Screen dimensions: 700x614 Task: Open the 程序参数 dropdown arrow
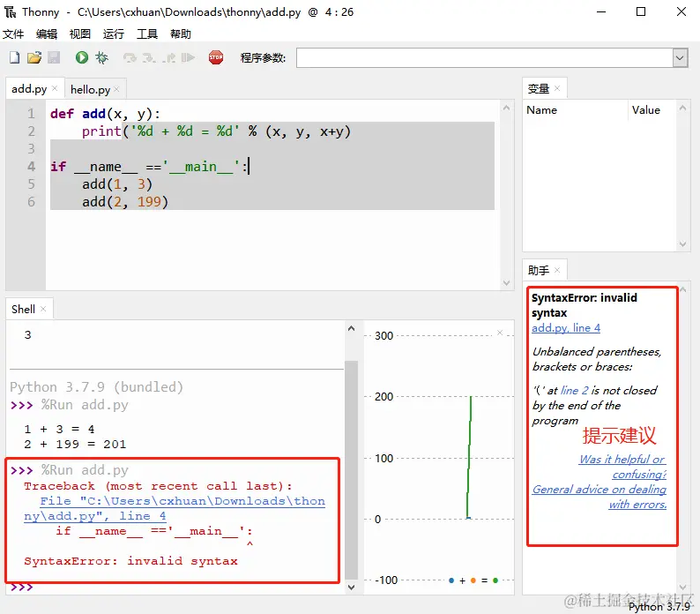tap(680, 58)
